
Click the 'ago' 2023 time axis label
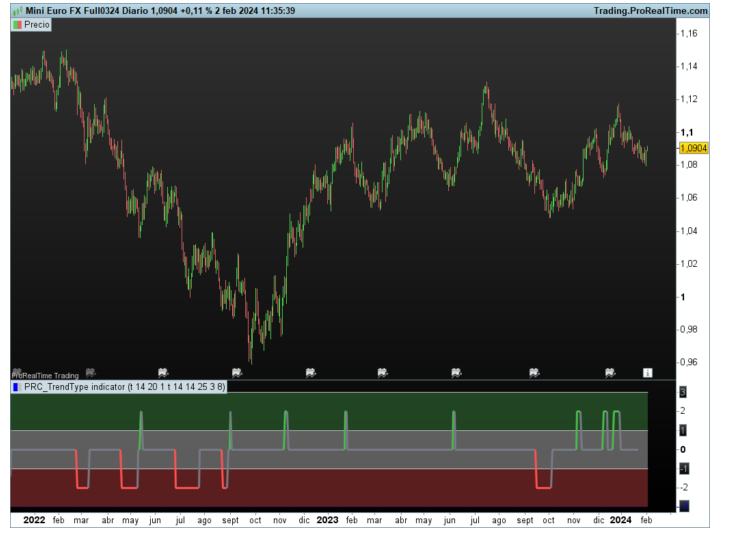[x=499, y=520]
